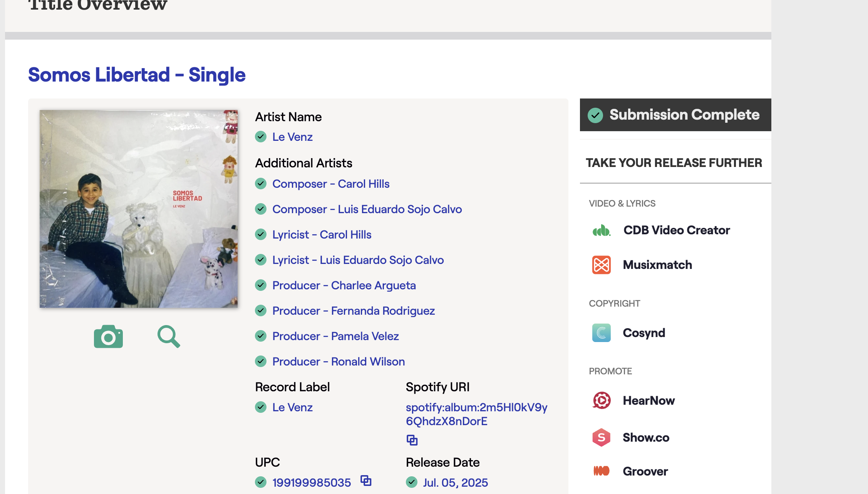868x494 pixels.
Task: Click the check icon beside Producer - Charlee Argueta
Action: point(261,285)
